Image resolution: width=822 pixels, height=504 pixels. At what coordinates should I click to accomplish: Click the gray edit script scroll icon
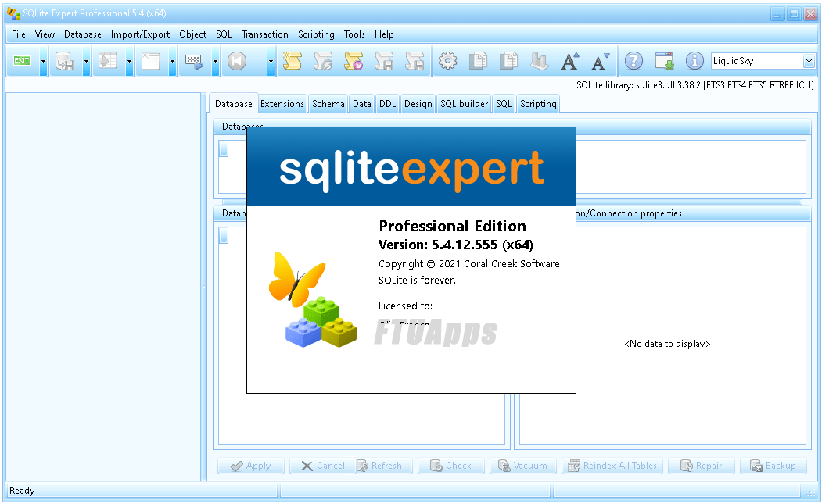point(323,61)
